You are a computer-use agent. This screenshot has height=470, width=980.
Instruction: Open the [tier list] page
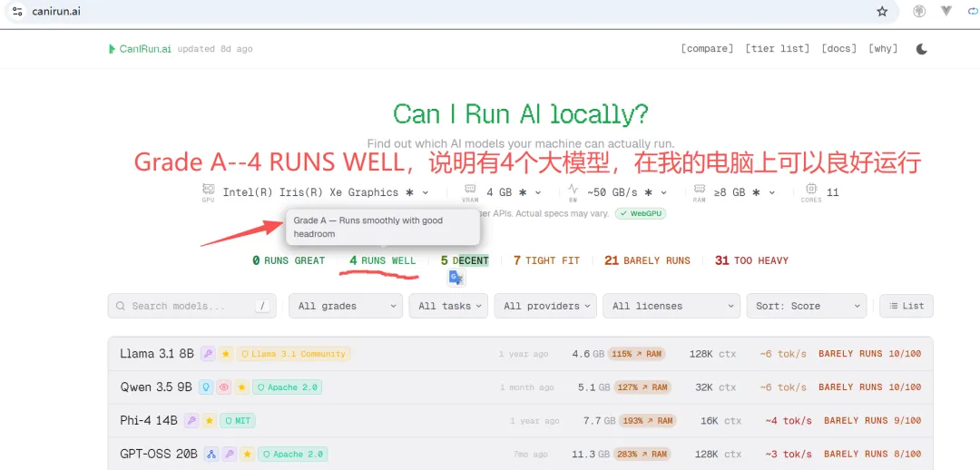point(777,49)
